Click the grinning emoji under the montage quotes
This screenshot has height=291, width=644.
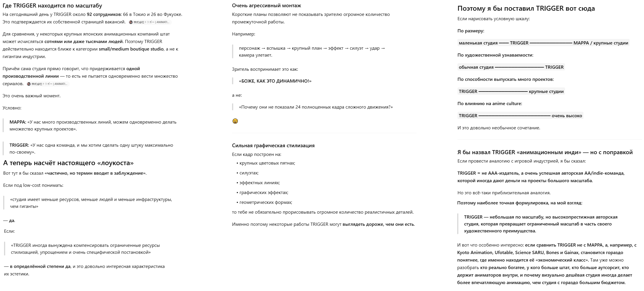[235, 121]
